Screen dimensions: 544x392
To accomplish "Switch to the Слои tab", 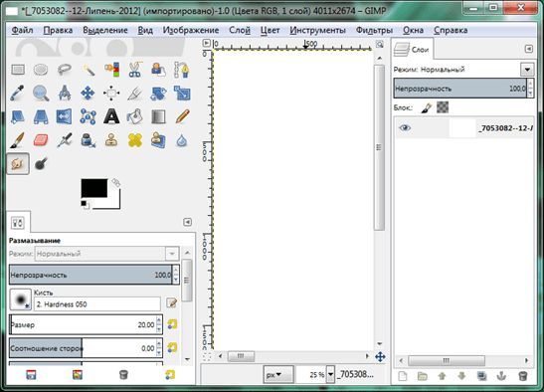I will pyautogui.click(x=412, y=50).
